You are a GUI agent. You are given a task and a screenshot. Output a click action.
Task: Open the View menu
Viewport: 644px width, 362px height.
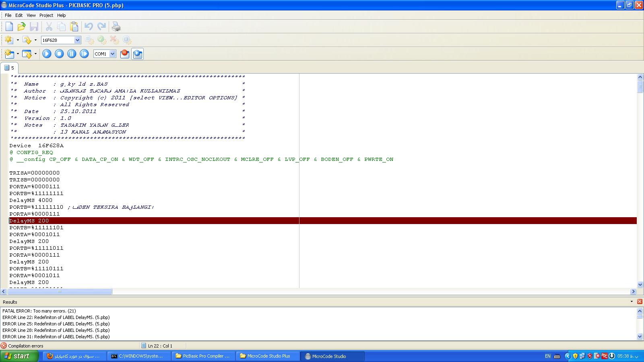tap(31, 15)
